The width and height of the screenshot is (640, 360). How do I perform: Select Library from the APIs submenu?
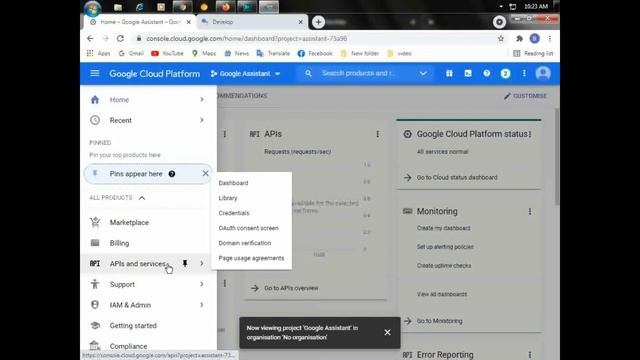(x=228, y=198)
